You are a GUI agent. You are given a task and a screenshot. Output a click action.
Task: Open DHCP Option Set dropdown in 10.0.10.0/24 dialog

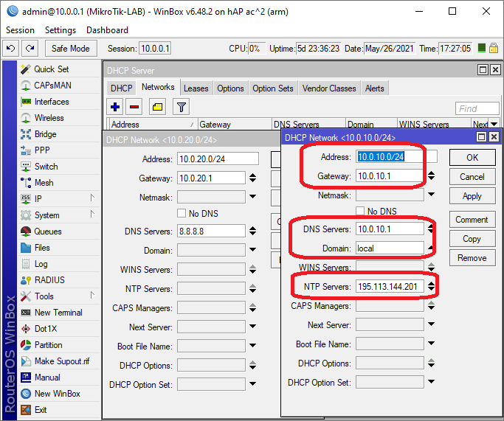pyautogui.click(x=432, y=381)
